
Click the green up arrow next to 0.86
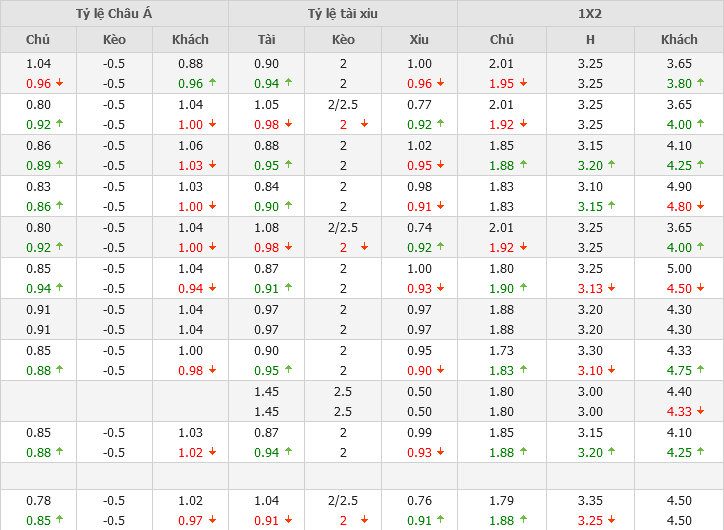tap(59, 207)
